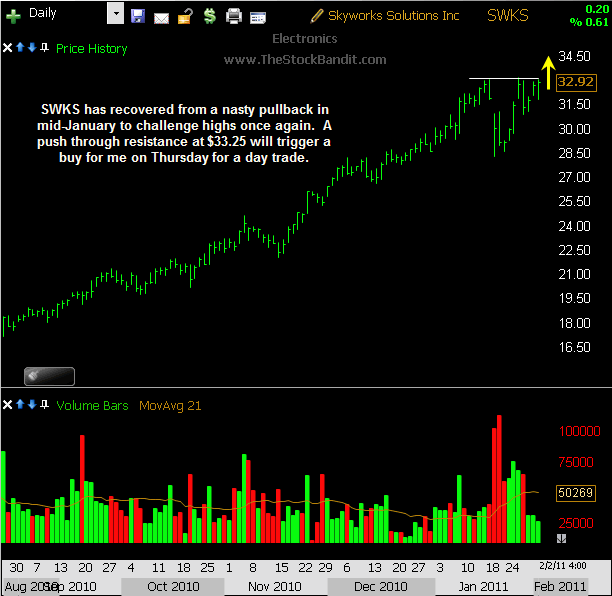
Task: Click the printer icon
Action: [234, 16]
